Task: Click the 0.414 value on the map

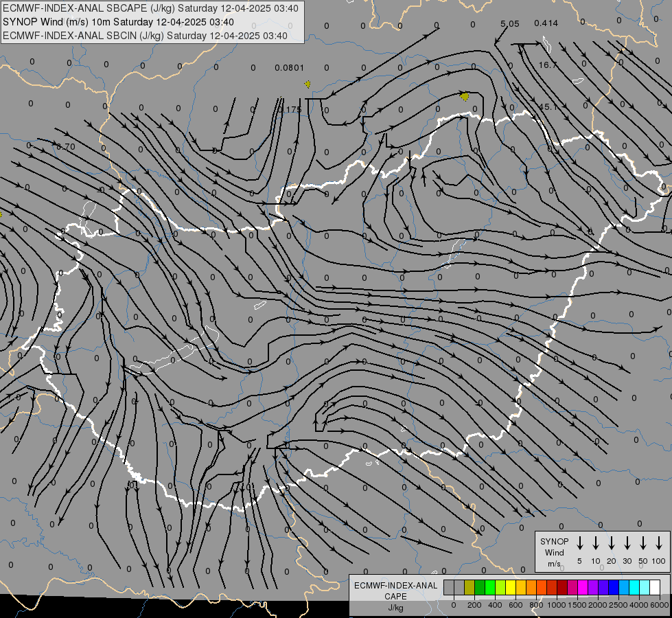Action: (546, 23)
